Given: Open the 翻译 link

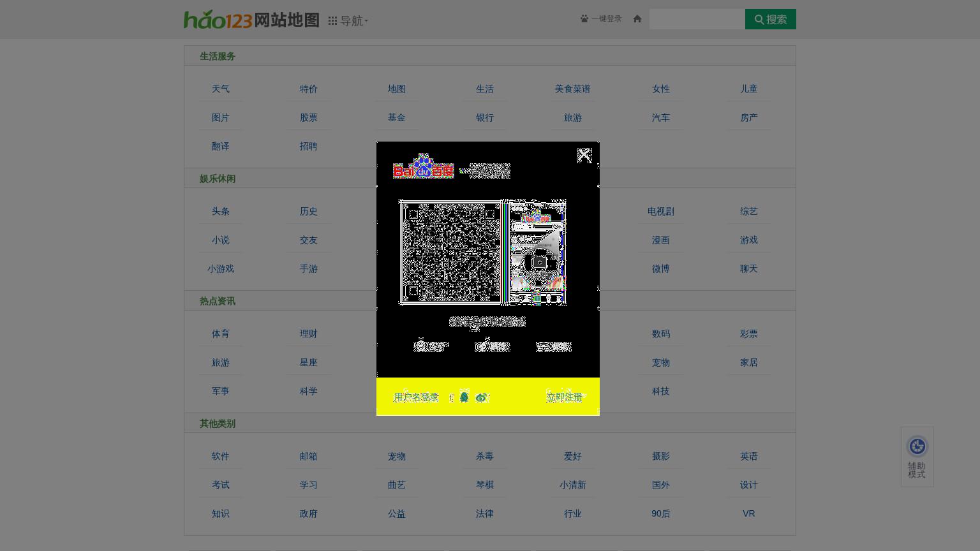Looking at the screenshot, I should coord(221,147).
